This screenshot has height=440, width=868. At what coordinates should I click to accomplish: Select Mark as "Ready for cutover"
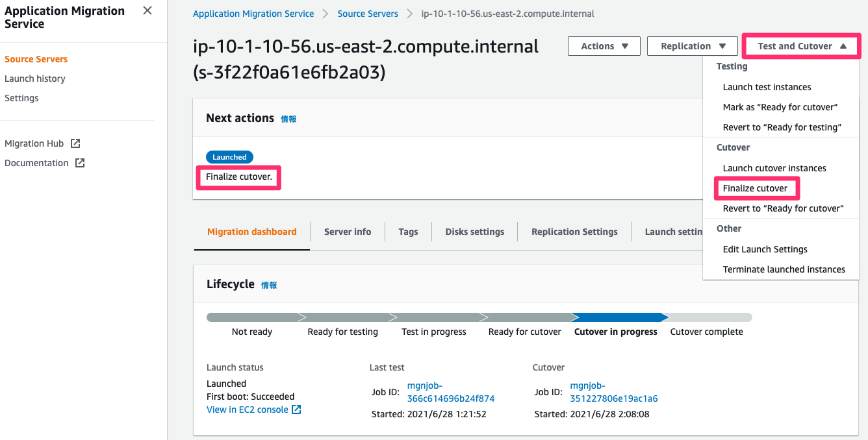(780, 107)
